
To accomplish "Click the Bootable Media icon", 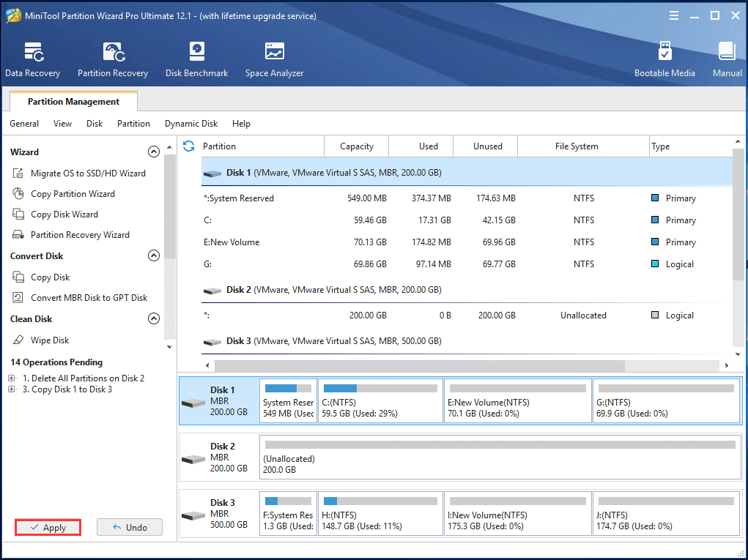I will click(x=664, y=59).
